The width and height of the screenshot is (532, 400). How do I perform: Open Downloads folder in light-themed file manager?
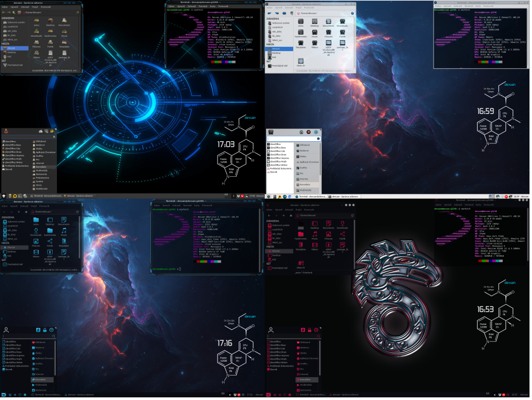pos(342,21)
